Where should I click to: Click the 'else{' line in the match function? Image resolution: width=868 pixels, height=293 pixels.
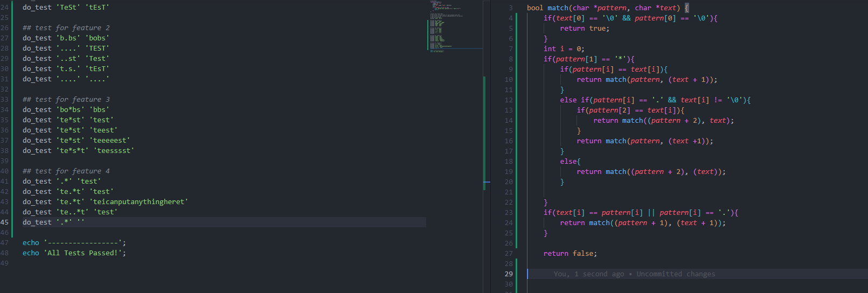(570, 162)
